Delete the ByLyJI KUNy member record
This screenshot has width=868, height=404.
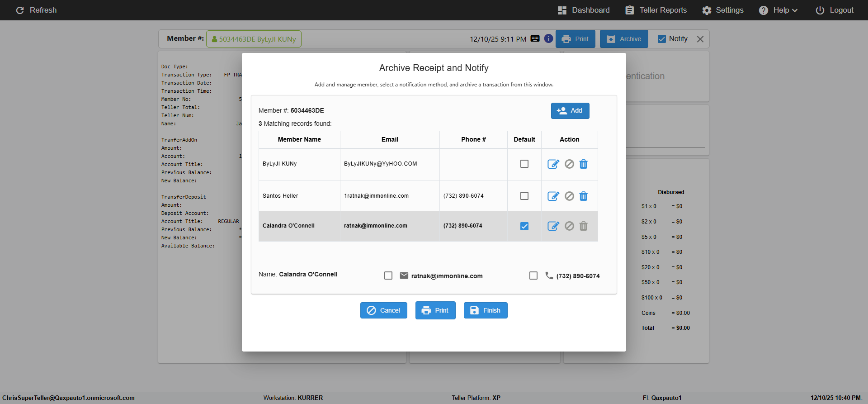pyautogui.click(x=584, y=164)
